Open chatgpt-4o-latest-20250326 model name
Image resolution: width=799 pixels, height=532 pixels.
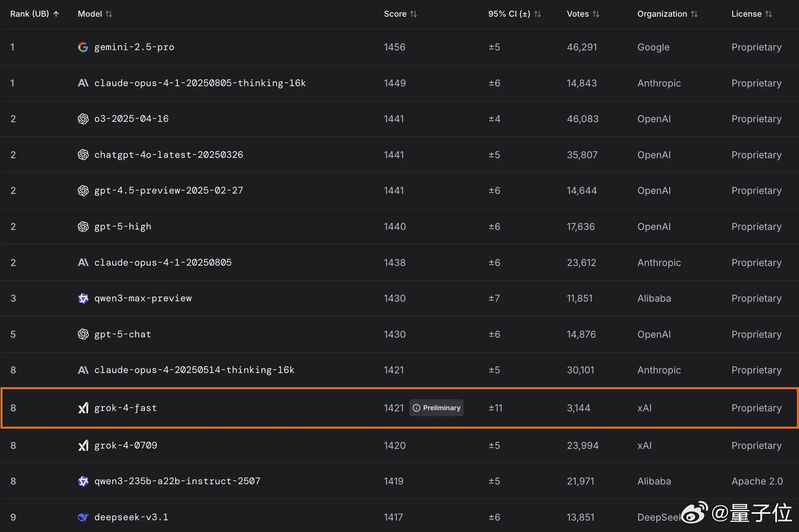169,155
